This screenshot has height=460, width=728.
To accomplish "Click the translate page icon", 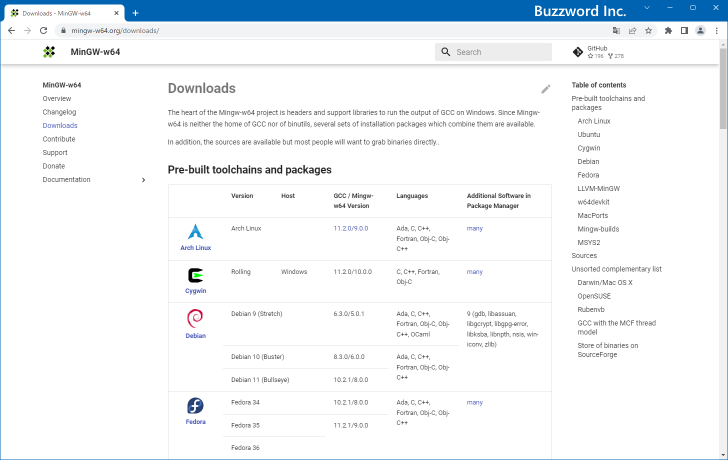I will tap(616, 31).
